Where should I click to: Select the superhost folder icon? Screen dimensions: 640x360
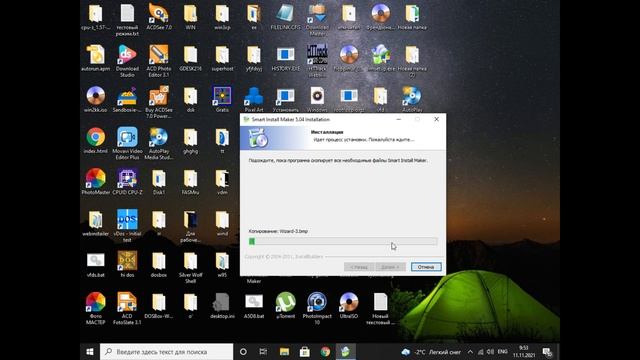[x=222, y=58]
